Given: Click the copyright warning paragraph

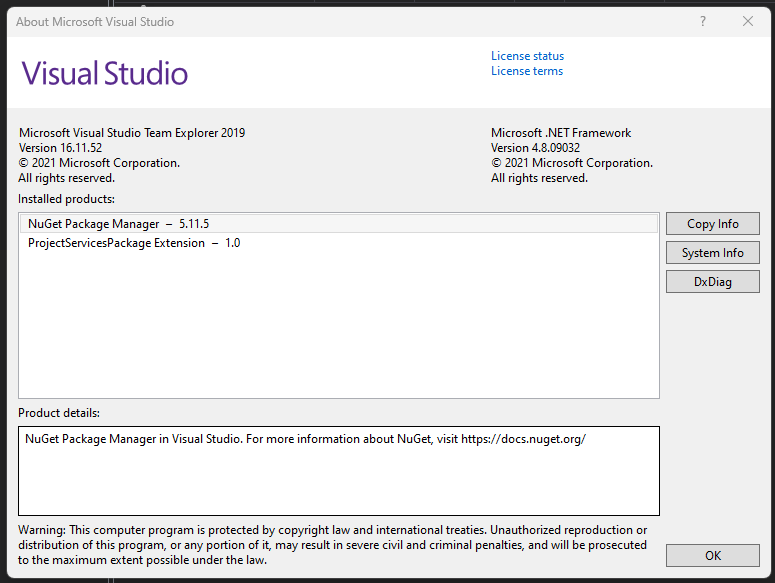Looking at the screenshot, I should pos(332,545).
